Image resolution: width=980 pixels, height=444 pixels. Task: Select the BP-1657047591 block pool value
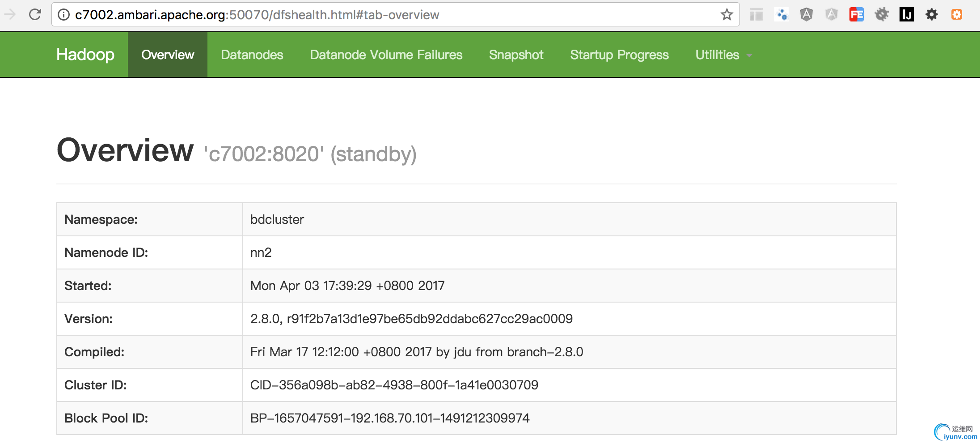point(390,418)
